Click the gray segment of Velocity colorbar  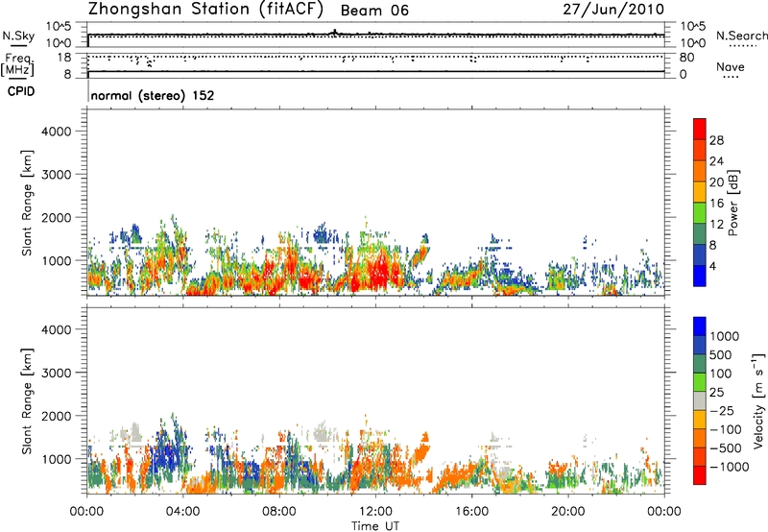(x=700, y=400)
